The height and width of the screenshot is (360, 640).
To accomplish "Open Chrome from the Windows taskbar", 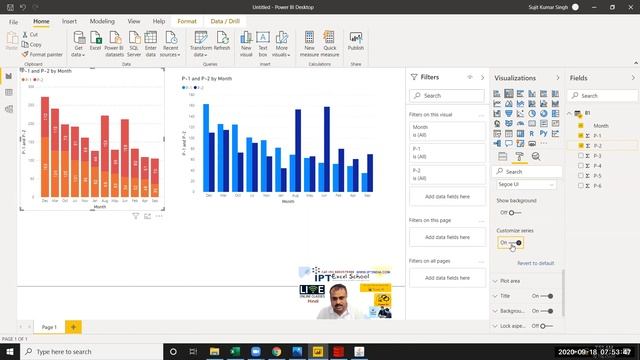I will pos(276,351).
